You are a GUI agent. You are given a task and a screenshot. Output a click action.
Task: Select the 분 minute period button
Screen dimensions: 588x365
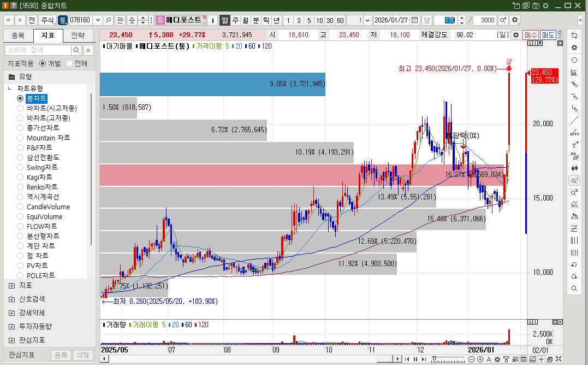[x=256, y=20]
